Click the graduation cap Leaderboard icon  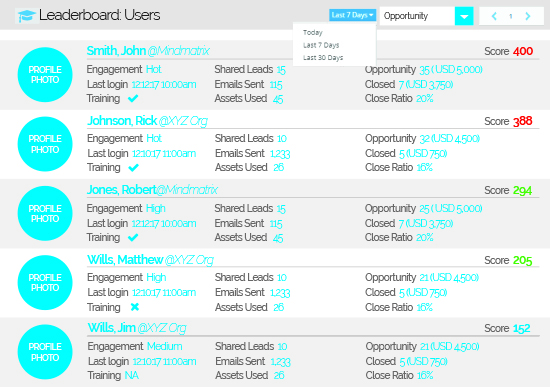tap(26, 16)
